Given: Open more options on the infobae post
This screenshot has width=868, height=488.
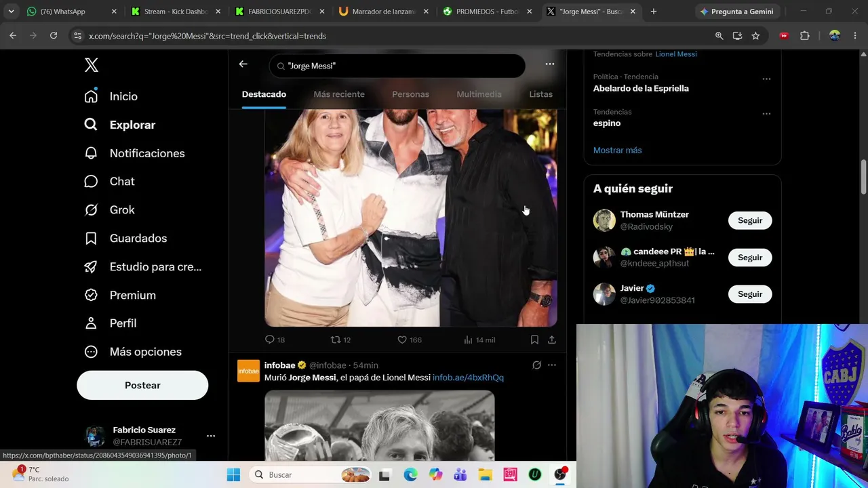Looking at the screenshot, I should pyautogui.click(x=552, y=365).
